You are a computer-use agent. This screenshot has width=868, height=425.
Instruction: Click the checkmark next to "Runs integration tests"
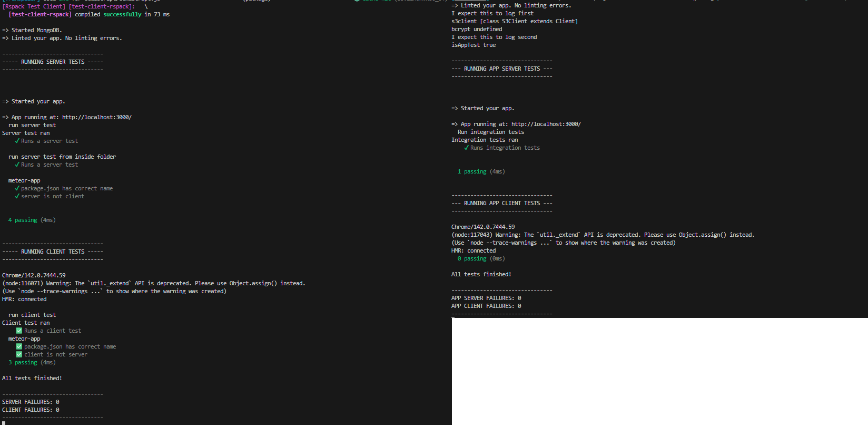tap(466, 148)
